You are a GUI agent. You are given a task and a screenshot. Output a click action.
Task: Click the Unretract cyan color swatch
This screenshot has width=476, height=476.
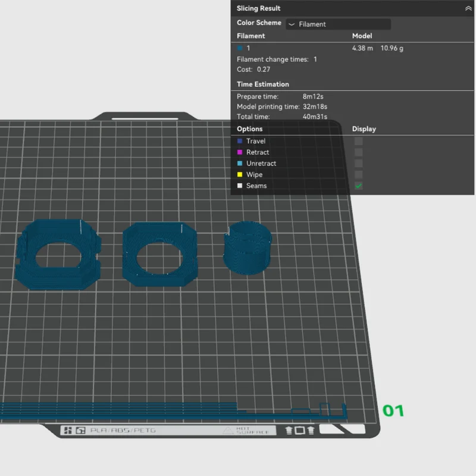point(240,163)
